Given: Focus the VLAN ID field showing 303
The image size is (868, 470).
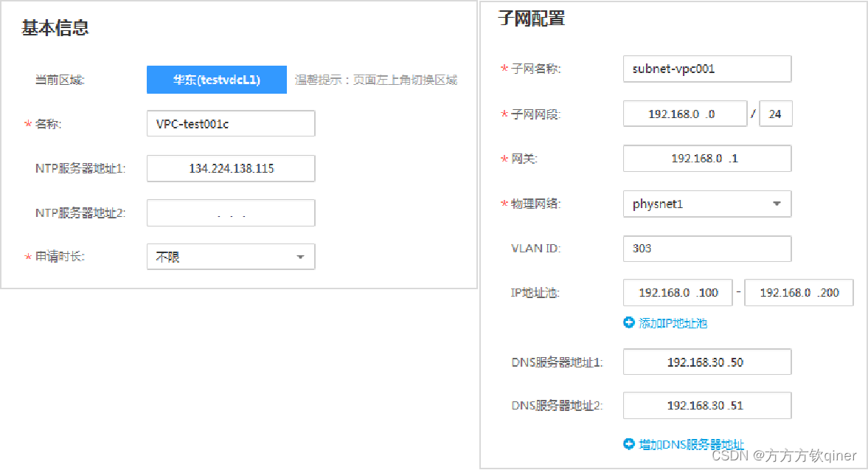Looking at the screenshot, I should pyautogui.click(x=707, y=249).
